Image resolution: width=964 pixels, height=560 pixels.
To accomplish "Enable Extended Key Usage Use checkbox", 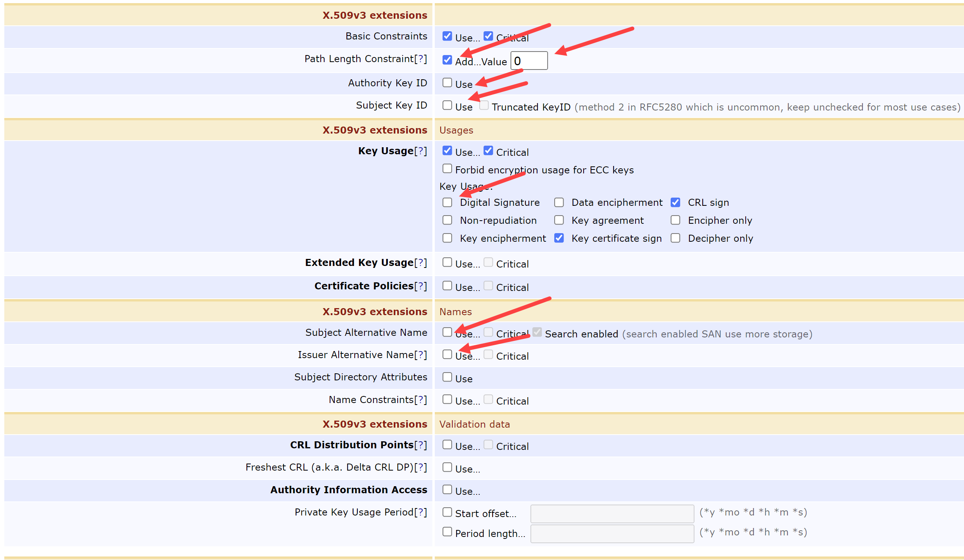I will pyautogui.click(x=447, y=262).
